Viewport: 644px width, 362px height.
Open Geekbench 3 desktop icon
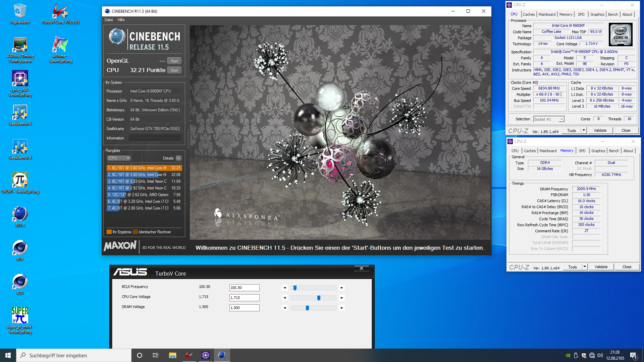(x=20, y=115)
